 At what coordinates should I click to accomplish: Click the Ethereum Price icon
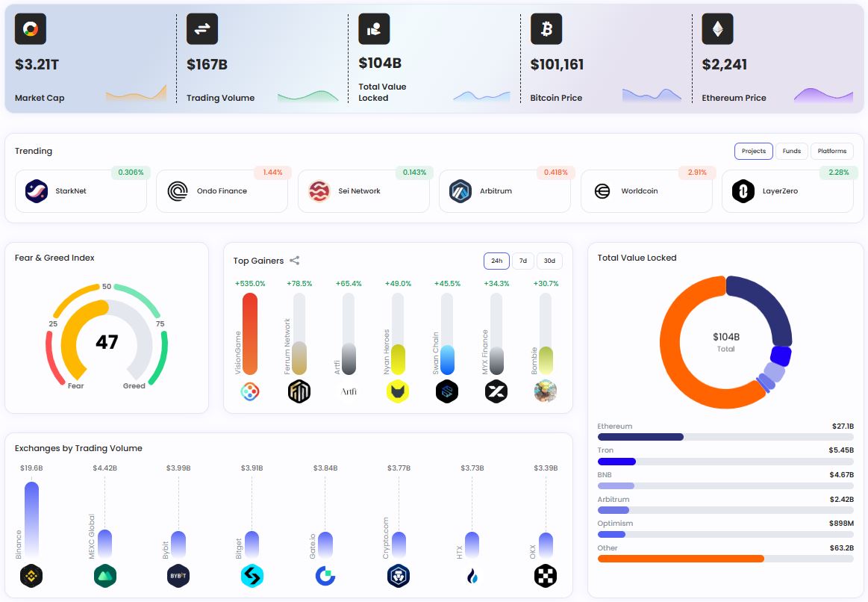pyautogui.click(x=717, y=29)
